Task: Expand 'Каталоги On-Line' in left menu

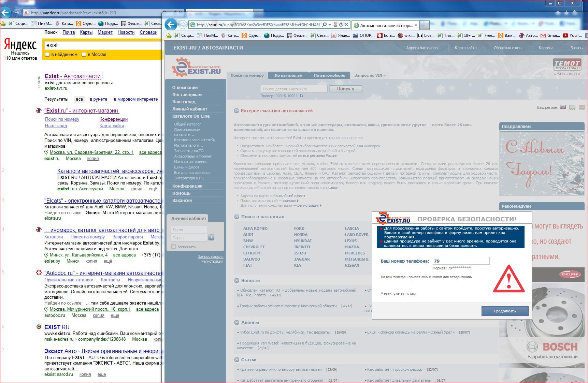Action: coord(191,116)
